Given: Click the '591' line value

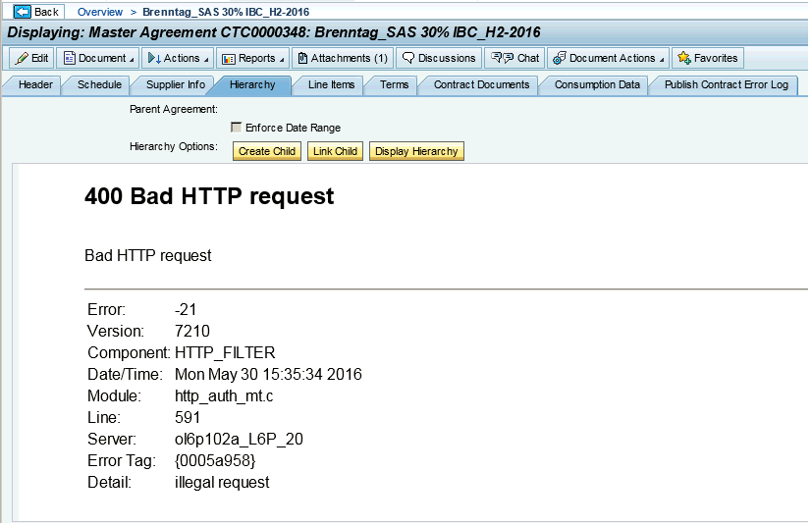Looking at the screenshot, I should pyautogui.click(x=188, y=417).
